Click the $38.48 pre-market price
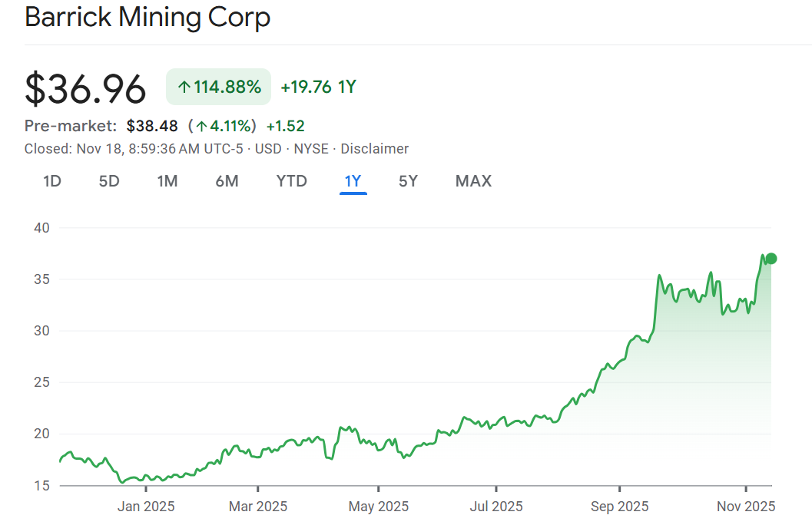 click(x=152, y=126)
